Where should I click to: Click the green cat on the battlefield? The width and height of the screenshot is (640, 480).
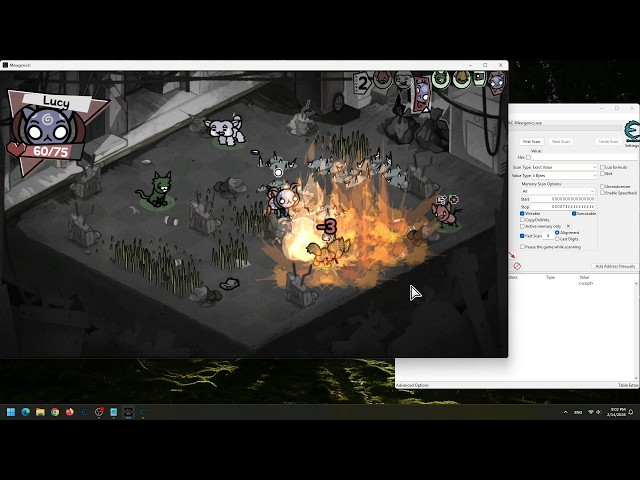click(x=157, y=189)
